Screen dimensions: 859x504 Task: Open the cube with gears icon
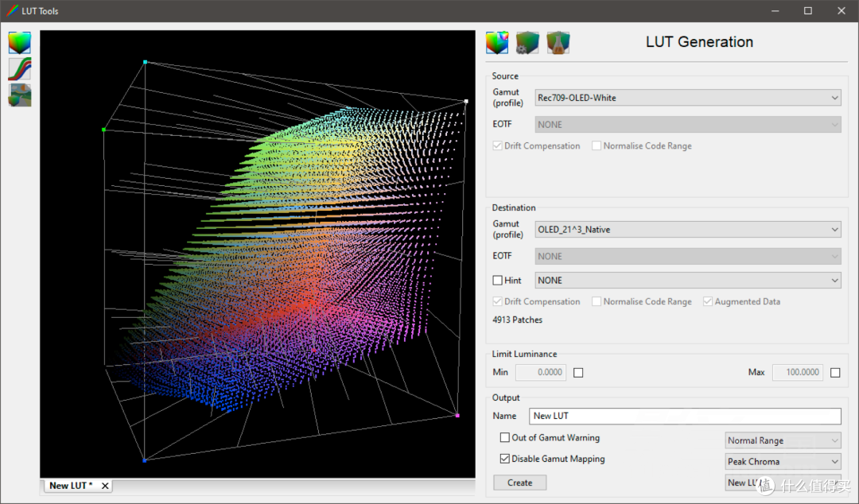tap(527, 43)
